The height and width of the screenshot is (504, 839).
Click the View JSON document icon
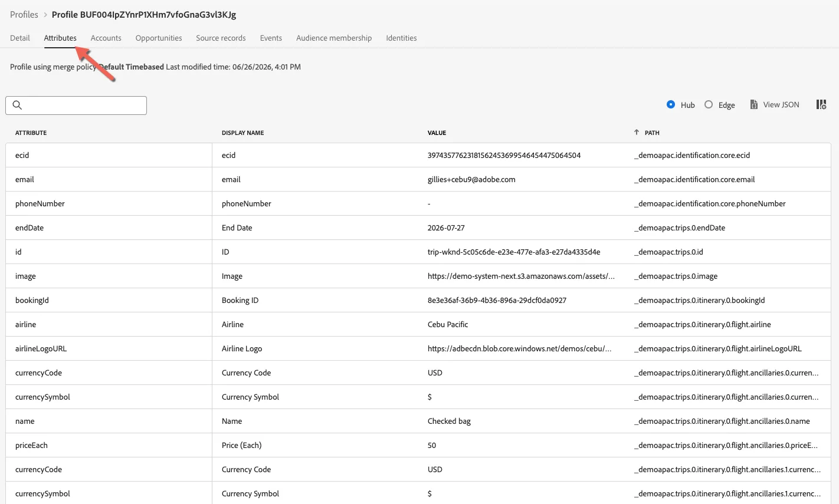click(x=753, y=104)
